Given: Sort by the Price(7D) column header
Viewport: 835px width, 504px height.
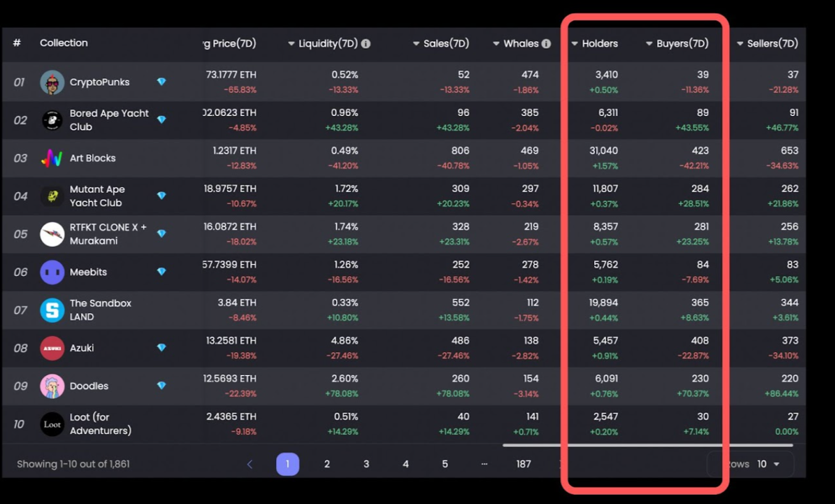Looking at the screenshot, I should coord(230,43).
